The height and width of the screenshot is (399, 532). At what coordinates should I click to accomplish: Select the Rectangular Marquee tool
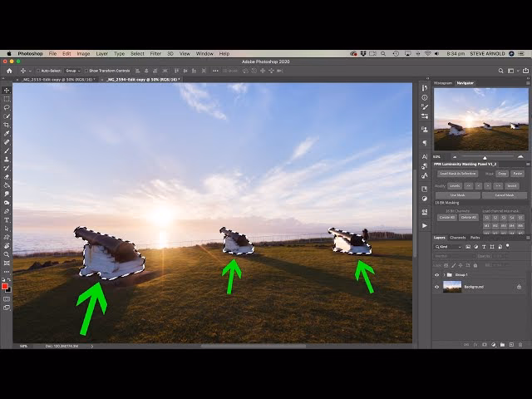[7, 98]
